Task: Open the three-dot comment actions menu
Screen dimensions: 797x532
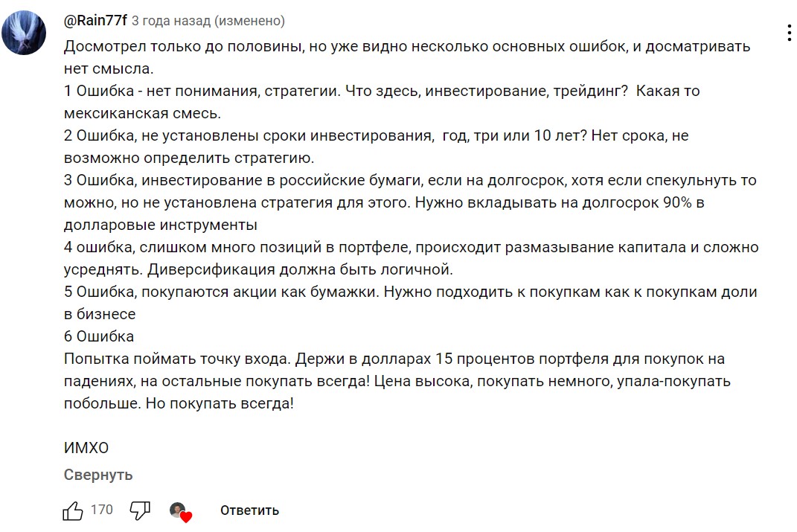Action: click(x=788, y=32)
